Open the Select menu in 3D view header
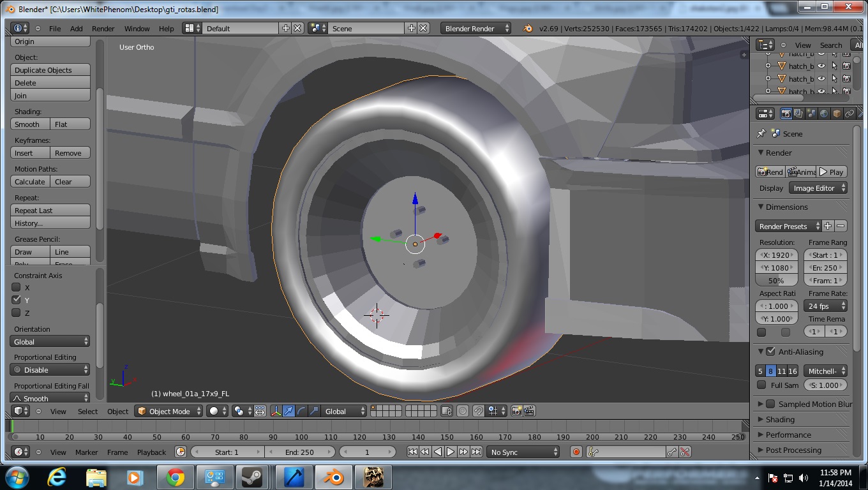The height and width of the screenshot is (490, 868). pyautogui.click(x=87, y=411)
